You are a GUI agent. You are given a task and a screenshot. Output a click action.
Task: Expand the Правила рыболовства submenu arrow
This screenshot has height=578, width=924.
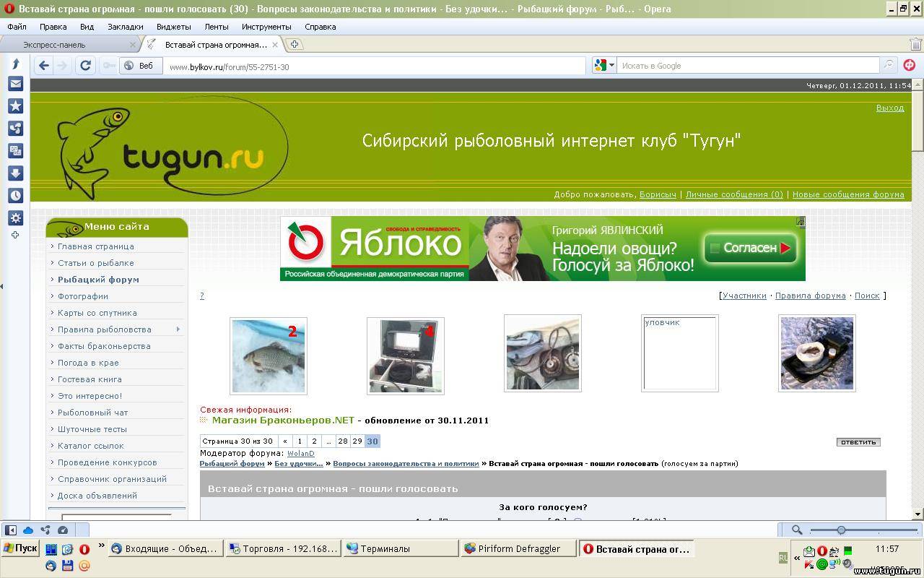(178, 329)
